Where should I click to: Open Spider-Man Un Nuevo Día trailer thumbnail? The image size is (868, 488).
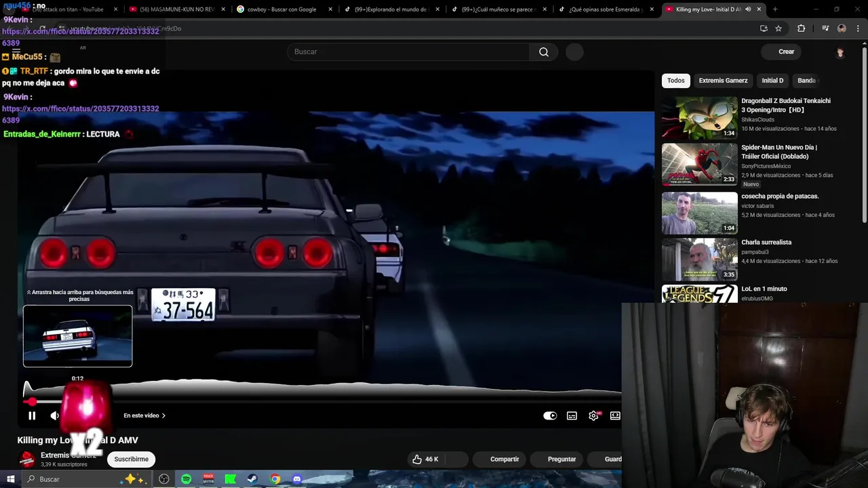coord(699,164)
